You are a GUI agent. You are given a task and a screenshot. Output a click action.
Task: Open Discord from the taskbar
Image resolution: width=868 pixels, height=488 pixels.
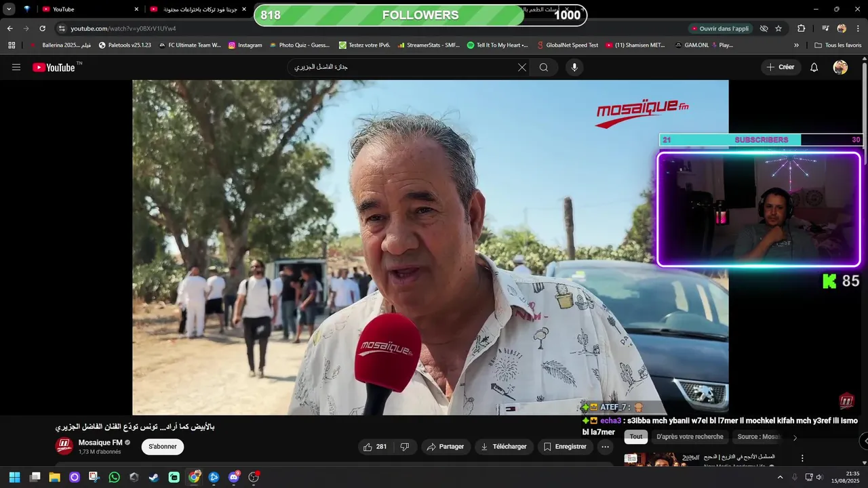(234, 477)
